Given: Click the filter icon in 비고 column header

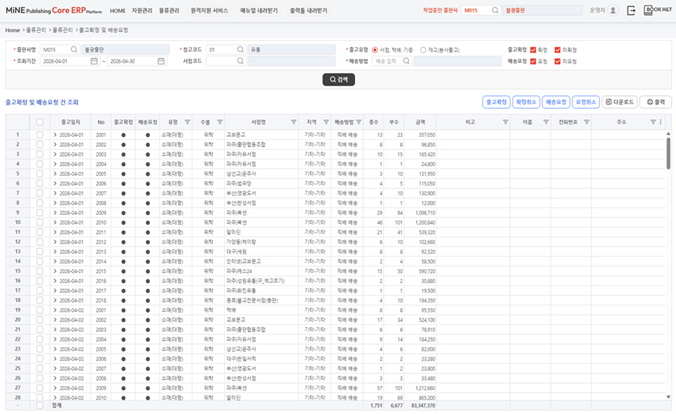Looking at the screenshot, I should [x=505, y=122].
